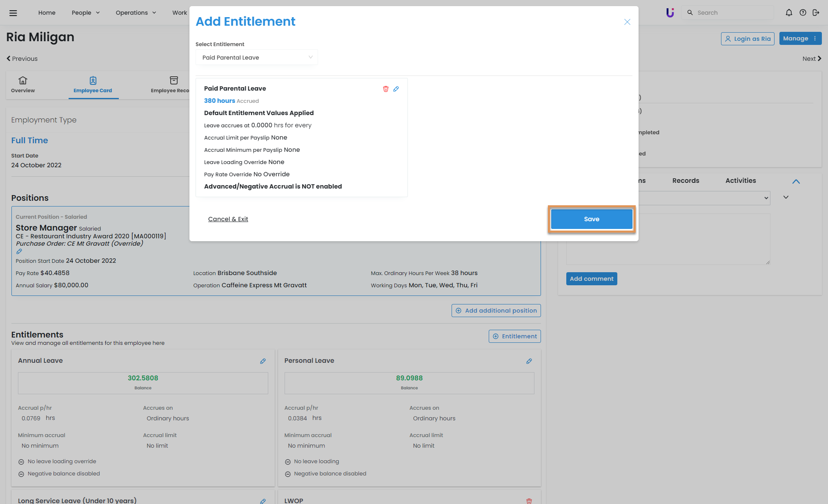This screenshot has width=828, height=504.
Task: Switch to the Overview tab
Action: 23,84
